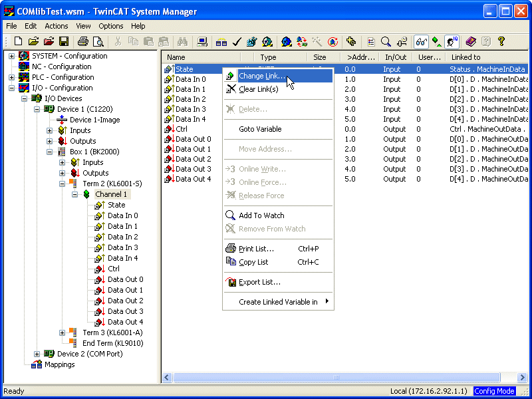This screenshot has width=532, height=399.
Task: Save the configuration with the floppy disk icon
Action: click(64, 42)
